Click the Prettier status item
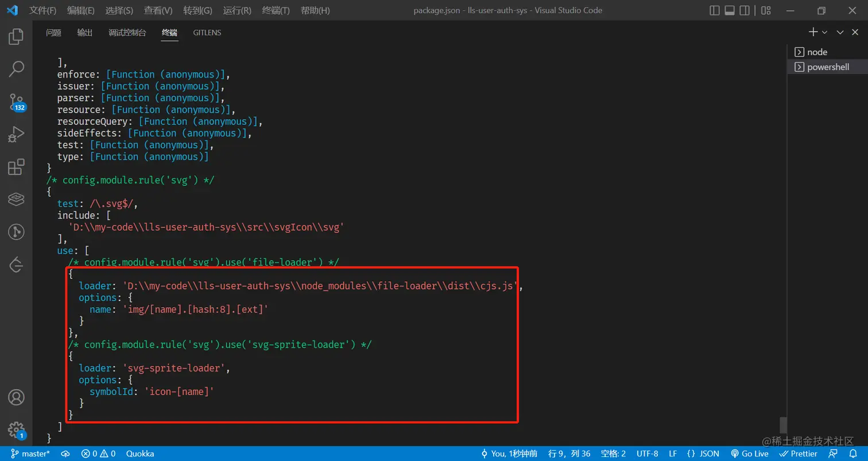The width and height of the screenshot is (868, 461). [x=798, y=454]
